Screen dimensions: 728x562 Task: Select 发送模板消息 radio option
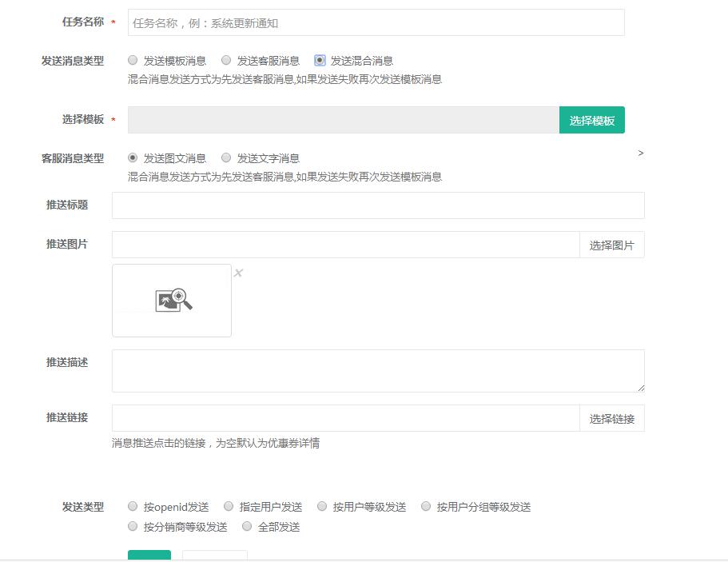coord(133,60)
